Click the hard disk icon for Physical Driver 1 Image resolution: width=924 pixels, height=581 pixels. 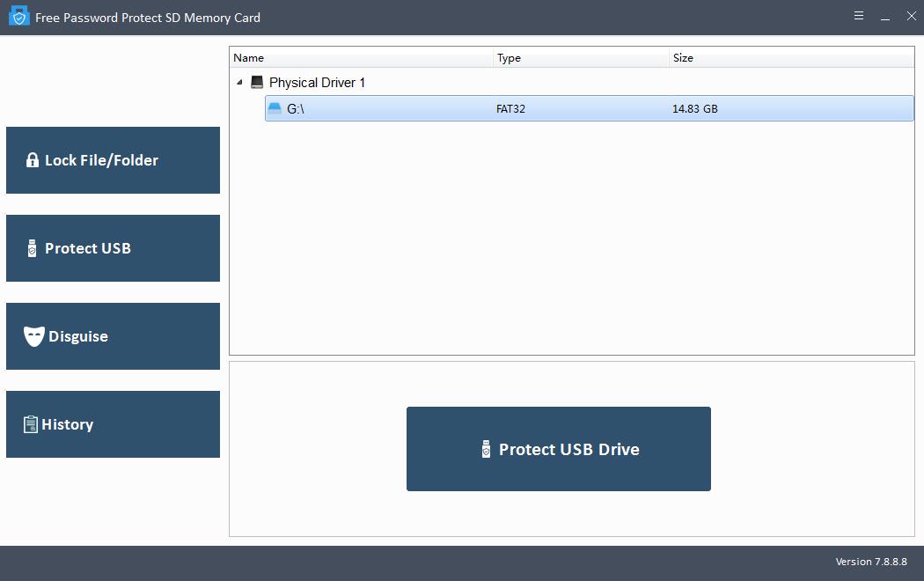click(257, 82)
